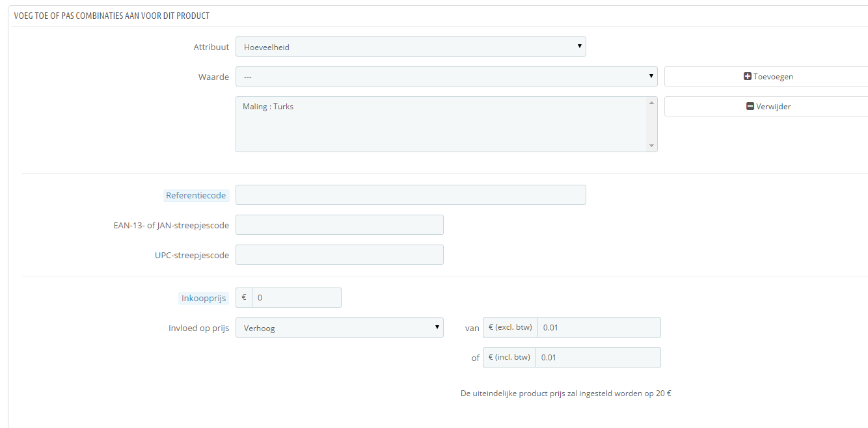Click the Inkoopprijs label
This screenshot has width=868, height=428.
(204, 298)
